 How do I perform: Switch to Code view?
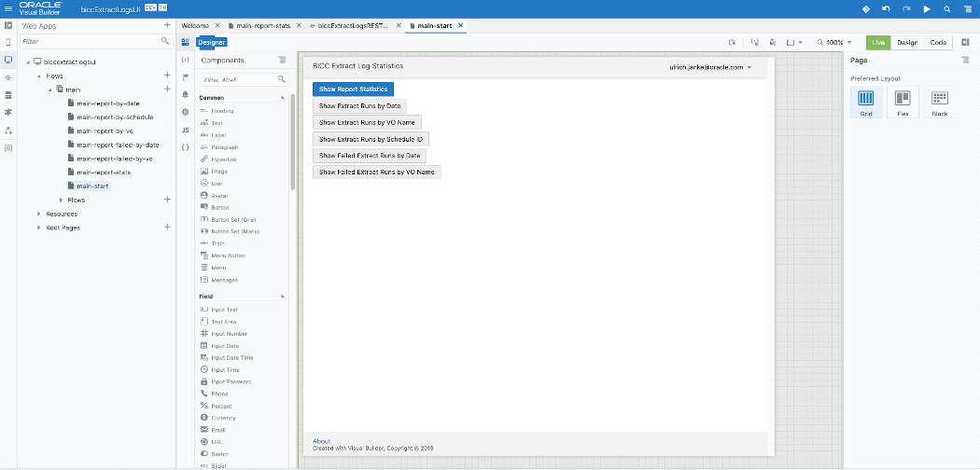coord(938,43)
